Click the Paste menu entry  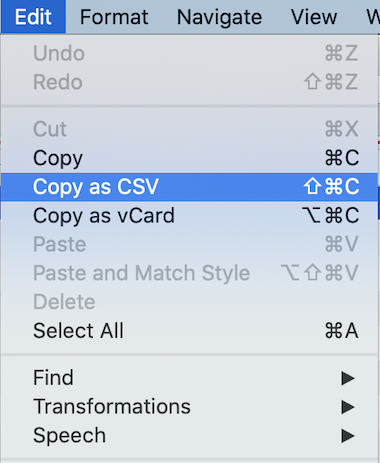pyautogui.click(x=189, y=244)
